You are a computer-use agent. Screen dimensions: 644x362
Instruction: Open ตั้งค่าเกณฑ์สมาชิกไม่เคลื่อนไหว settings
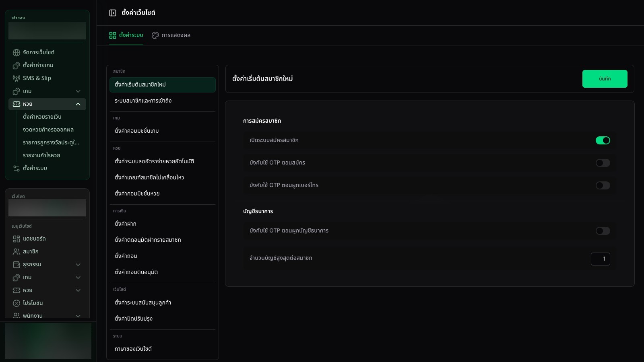[163, 178]
